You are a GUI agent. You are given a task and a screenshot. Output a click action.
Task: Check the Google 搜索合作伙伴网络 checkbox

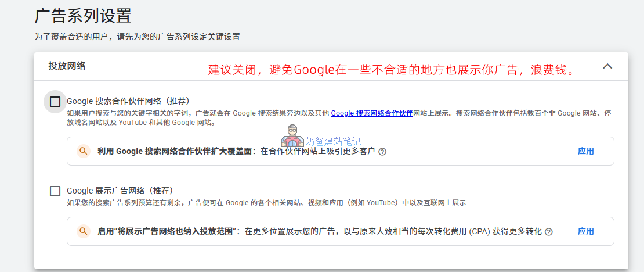[x=55, y=102]
